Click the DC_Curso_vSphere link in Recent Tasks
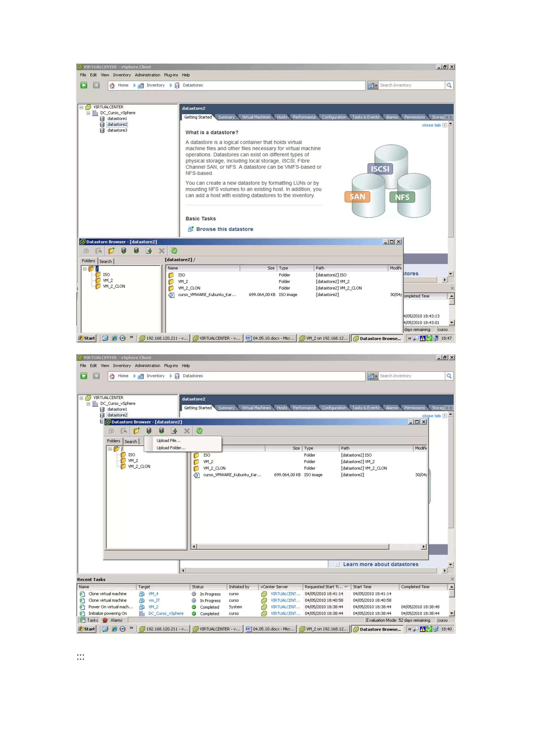This screenshot has height=756, width=534. pos(166,613)
